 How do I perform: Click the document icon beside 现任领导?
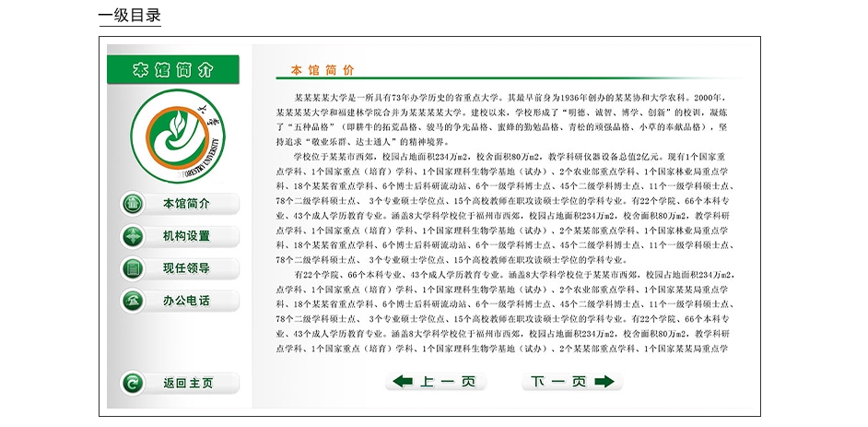coord(133,268)
